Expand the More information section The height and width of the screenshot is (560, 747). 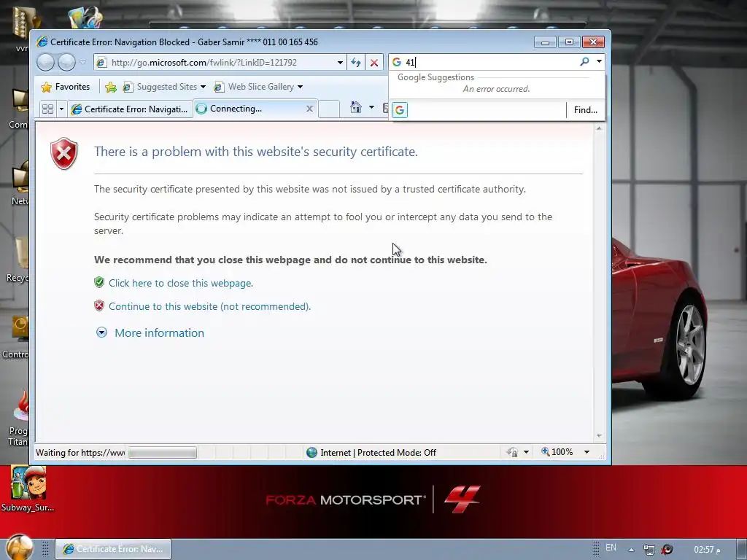pyautogui.click(x=159, y=332)
